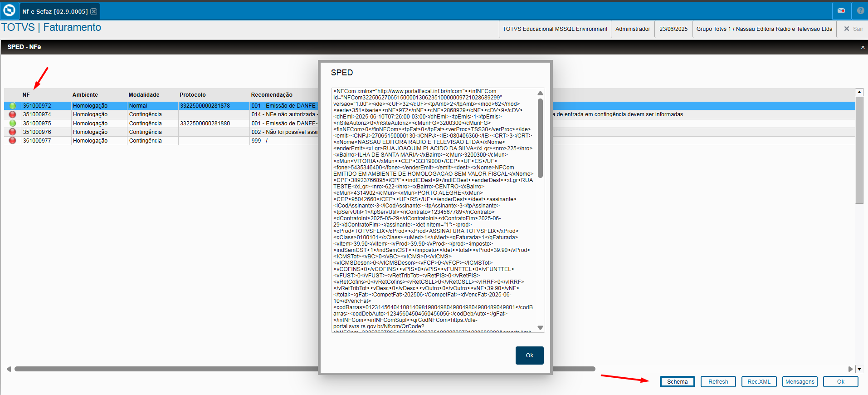This screenshot has width=868, height=395.
Task: Click the grid horizontal scroll left arrow
Action: (9, 369)
